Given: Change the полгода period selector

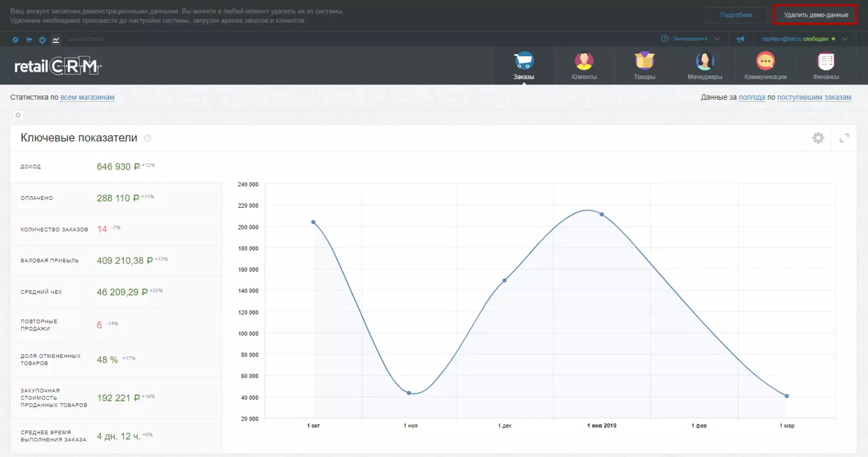Looking at the screenshot, I should pos(752,98).
